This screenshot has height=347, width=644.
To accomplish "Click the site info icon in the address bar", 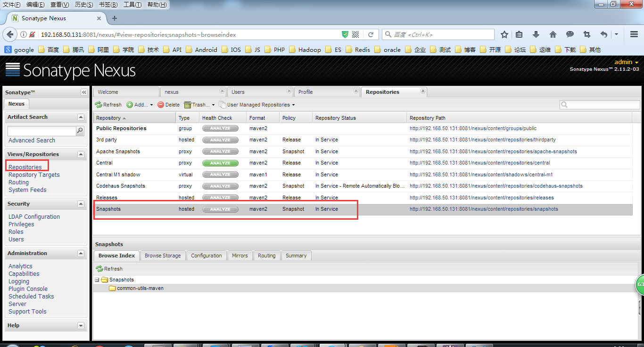I will (x=23, y=34).
